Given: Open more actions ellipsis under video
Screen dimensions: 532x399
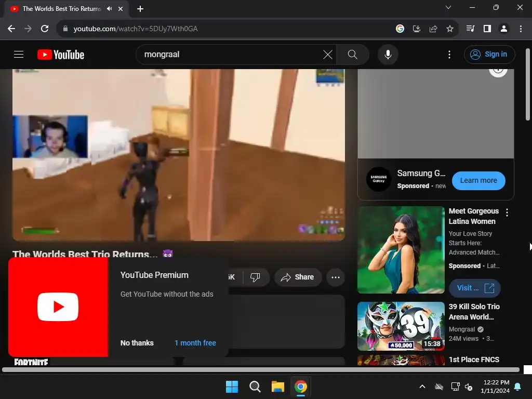Looking at the screenshot, I should [x=336, y=277].
